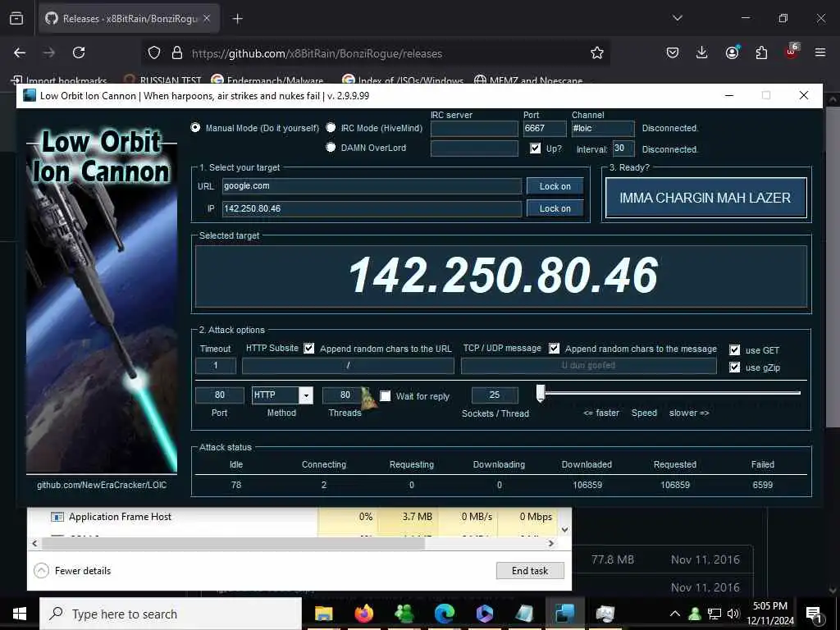Collapse Task Manager with Fewer details
Screen dimensions: 840x630
coord(72,571)
